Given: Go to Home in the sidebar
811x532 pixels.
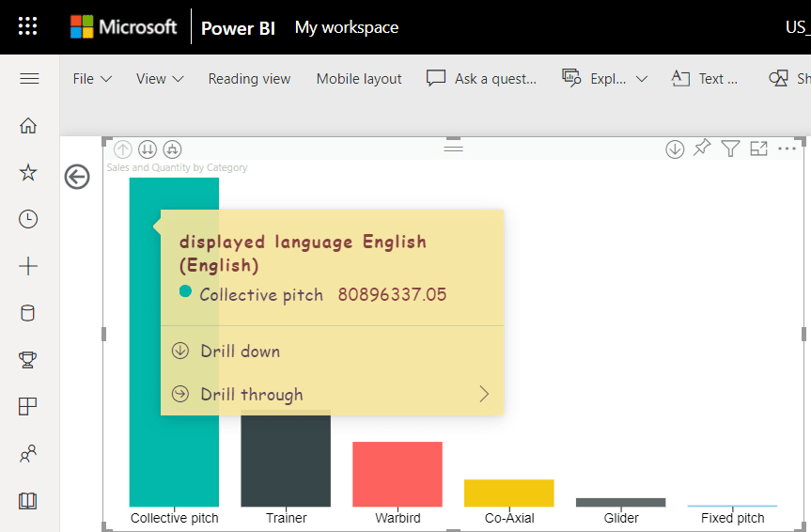Looking at the screenshot, I should point(28,125).
